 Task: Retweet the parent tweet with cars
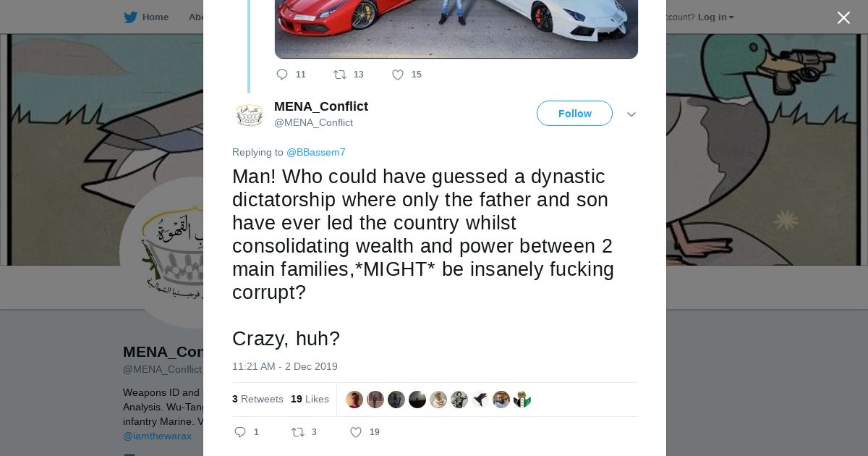point(340,75)
